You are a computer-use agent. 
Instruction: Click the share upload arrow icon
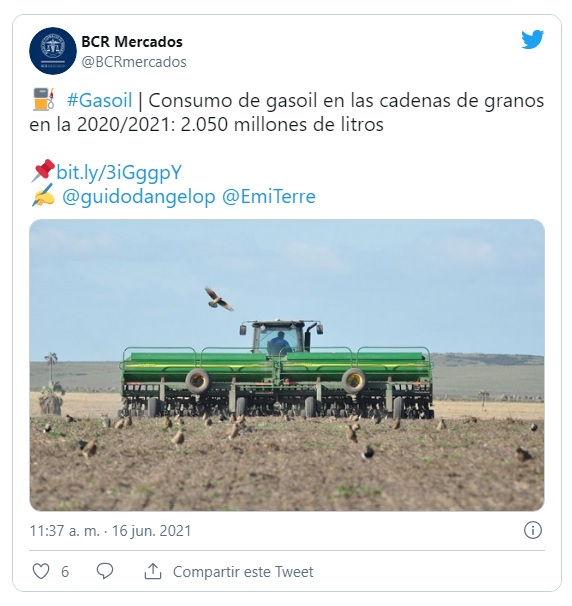point(153,571)
